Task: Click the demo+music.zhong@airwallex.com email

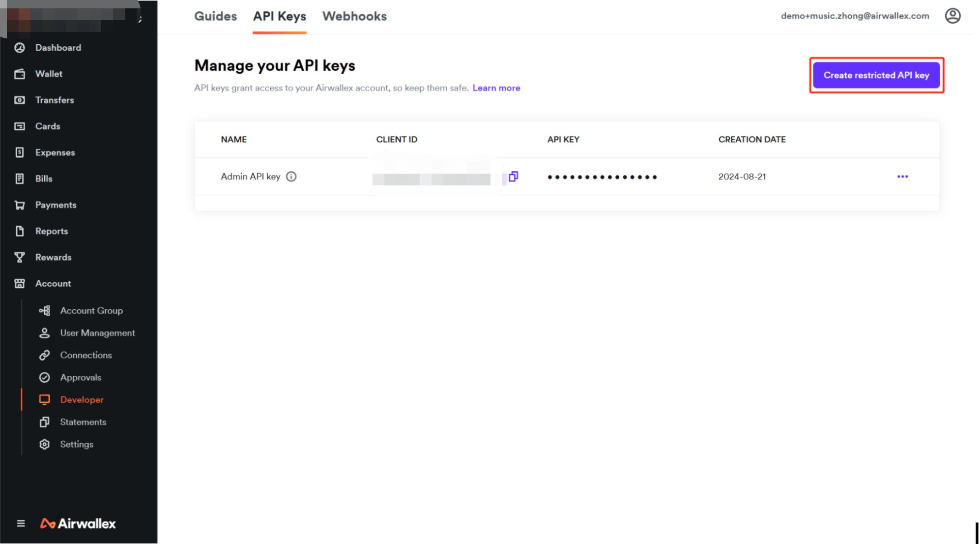Action: click(x=855, y=16)
